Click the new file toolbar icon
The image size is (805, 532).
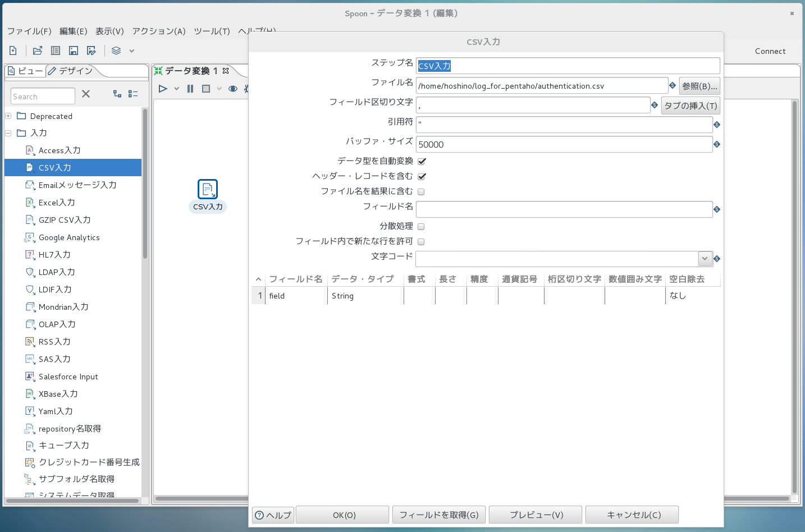point(13,51)
